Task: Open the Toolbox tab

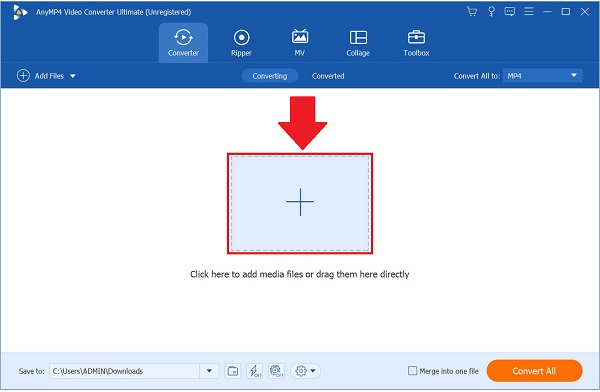Action: [x=416, y=42]
